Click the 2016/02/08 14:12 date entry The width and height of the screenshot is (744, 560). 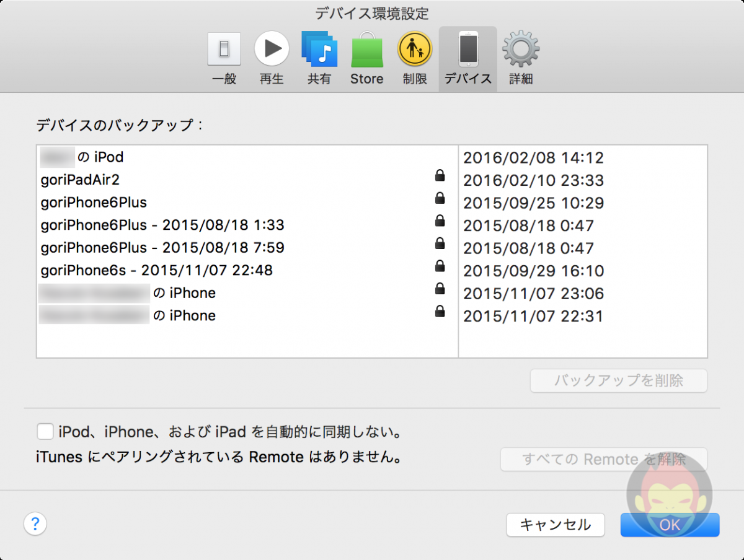click(x=533, y=158)
